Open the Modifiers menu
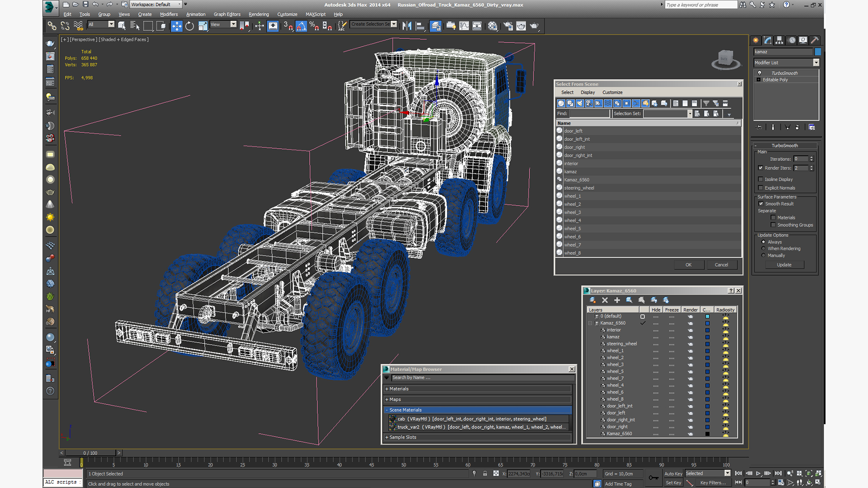This screenshot has width=868, height=488. 169,14
